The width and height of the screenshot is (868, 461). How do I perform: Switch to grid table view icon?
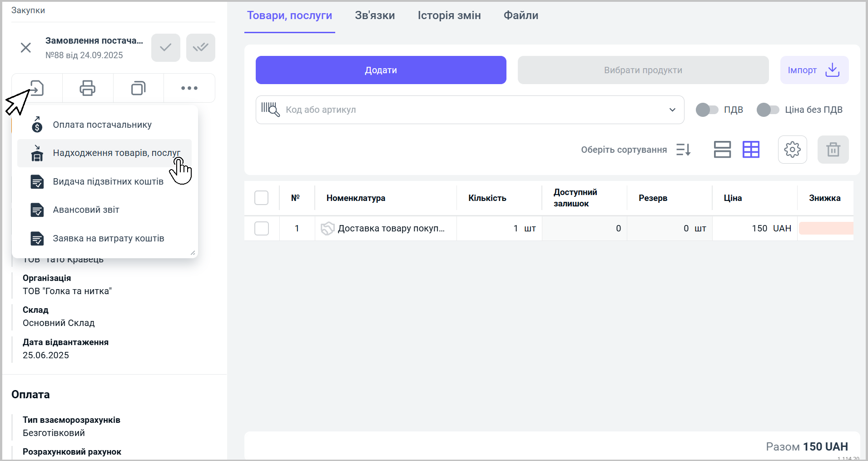coord(751,150)
